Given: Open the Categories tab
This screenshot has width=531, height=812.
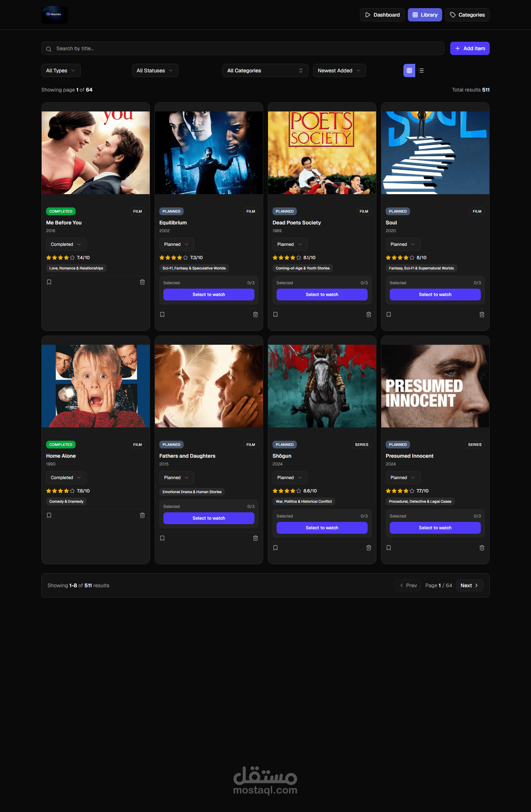Looking at the screenshot, I should click(x=467, y=15).
